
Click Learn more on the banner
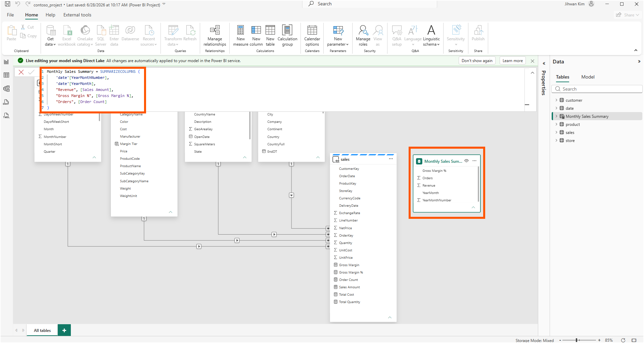click(512, 61)
